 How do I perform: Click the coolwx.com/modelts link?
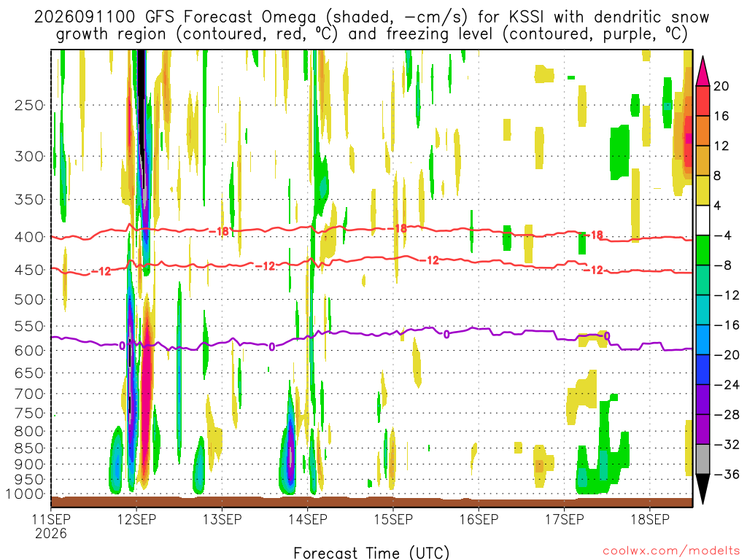point(671,551)
